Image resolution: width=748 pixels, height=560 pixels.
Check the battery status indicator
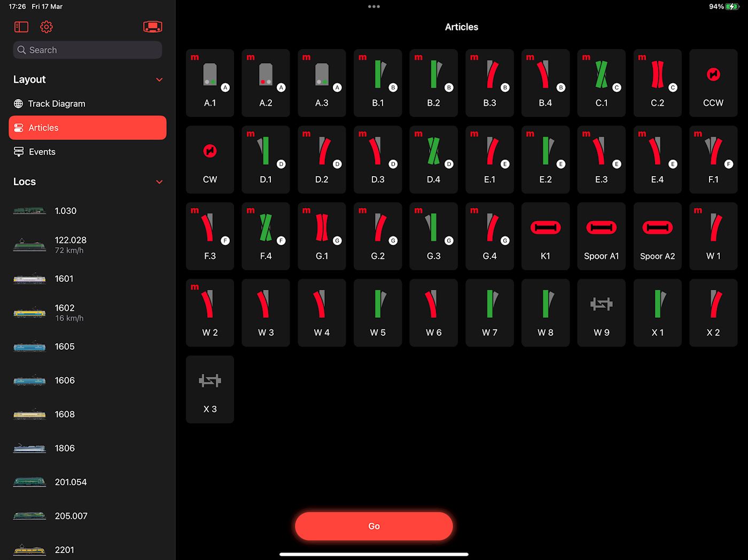(x=724, y=6)
